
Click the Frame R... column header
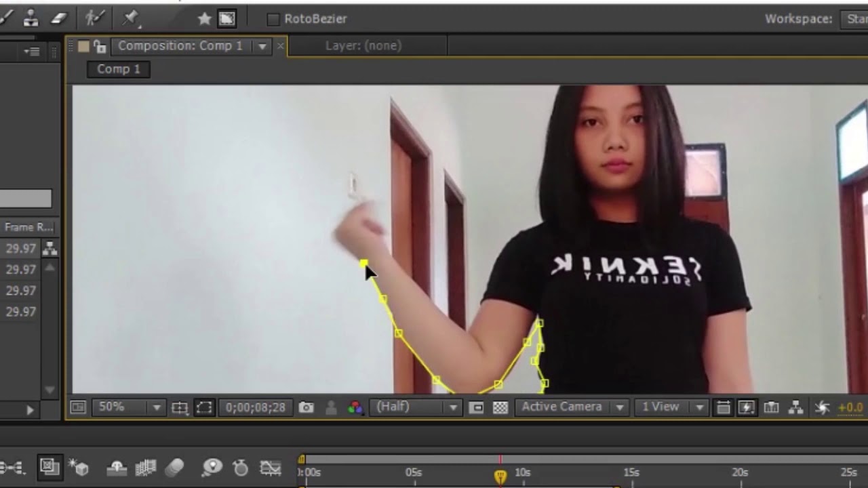tap(28, 228)
